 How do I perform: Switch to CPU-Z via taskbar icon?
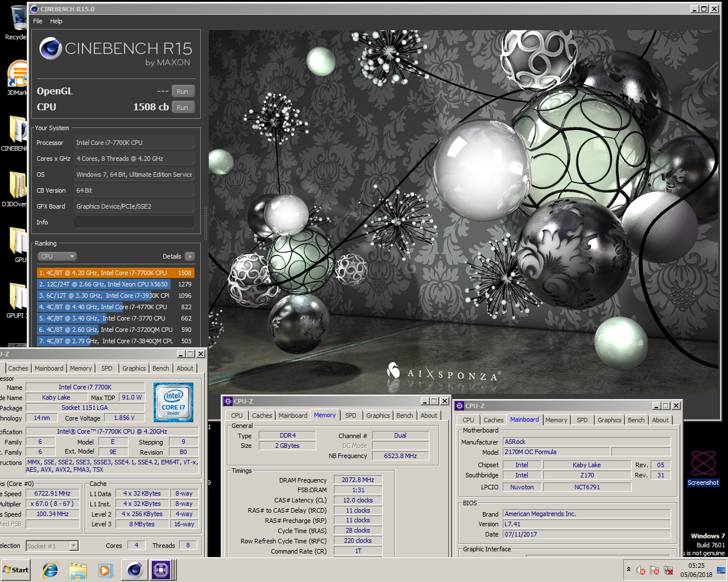click(x=162, y=570)
